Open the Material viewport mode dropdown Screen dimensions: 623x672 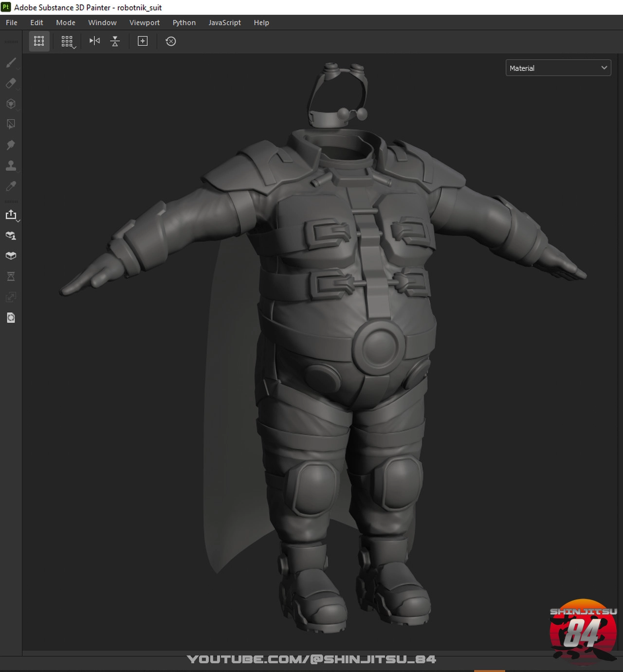pos(558,68)
